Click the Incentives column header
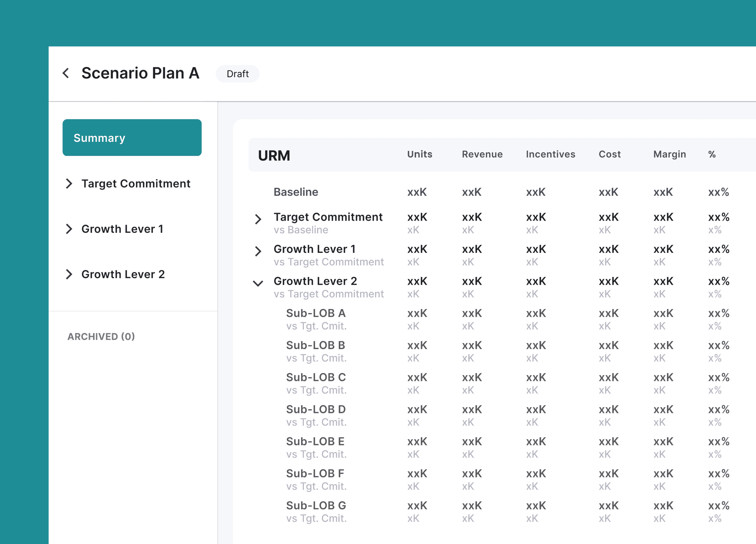The height and width of the screenshot is (544, 756). point(550,154)
